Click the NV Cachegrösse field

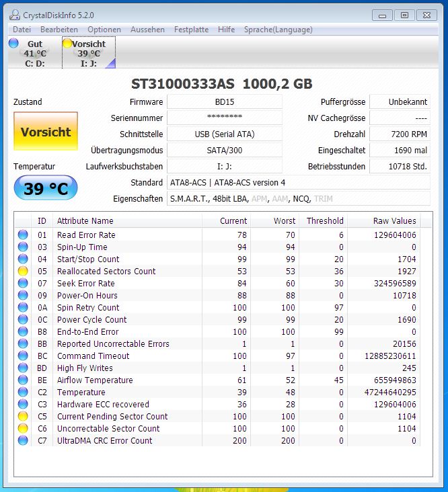click(400, 118)
